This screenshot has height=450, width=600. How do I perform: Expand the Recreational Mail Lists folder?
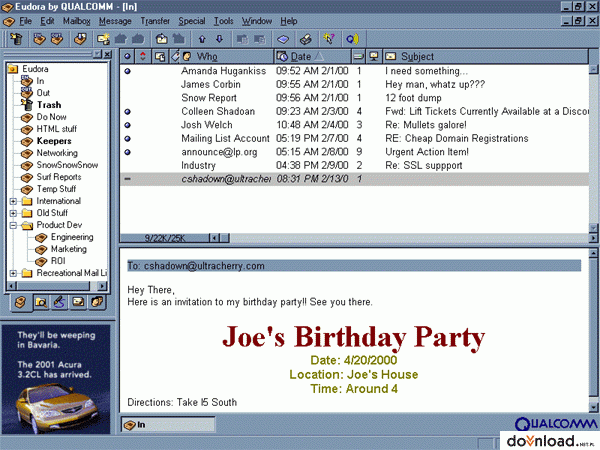coord(13,273)
